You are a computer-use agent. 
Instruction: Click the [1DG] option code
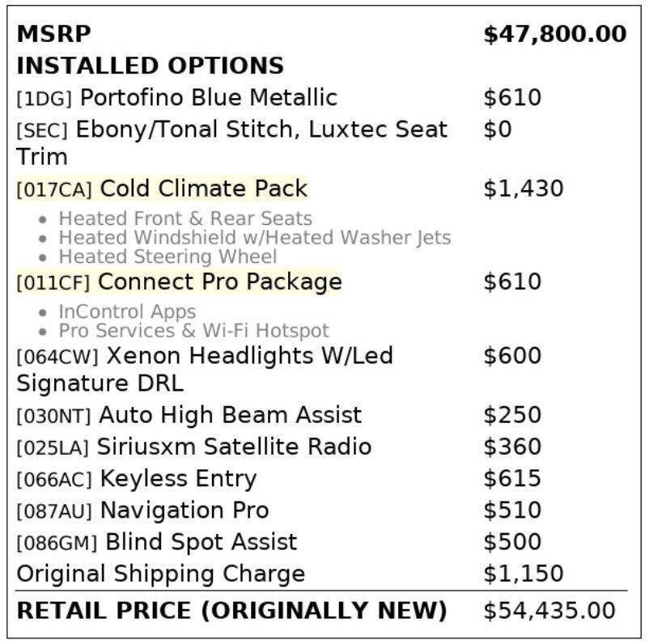click(x=45, y=99)
